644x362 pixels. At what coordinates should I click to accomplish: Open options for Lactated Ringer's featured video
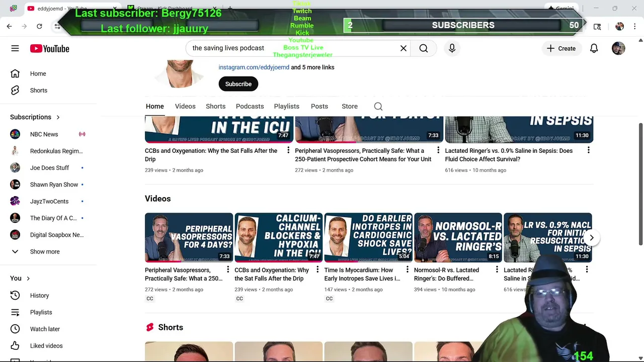pos(588,150)
